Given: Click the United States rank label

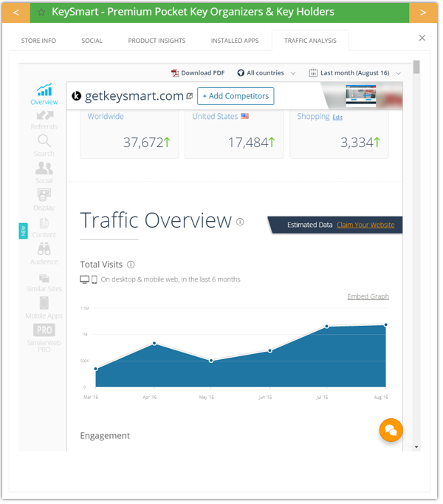Looking at the screenshot, I should pyautogui.click(x=216, y=116).
